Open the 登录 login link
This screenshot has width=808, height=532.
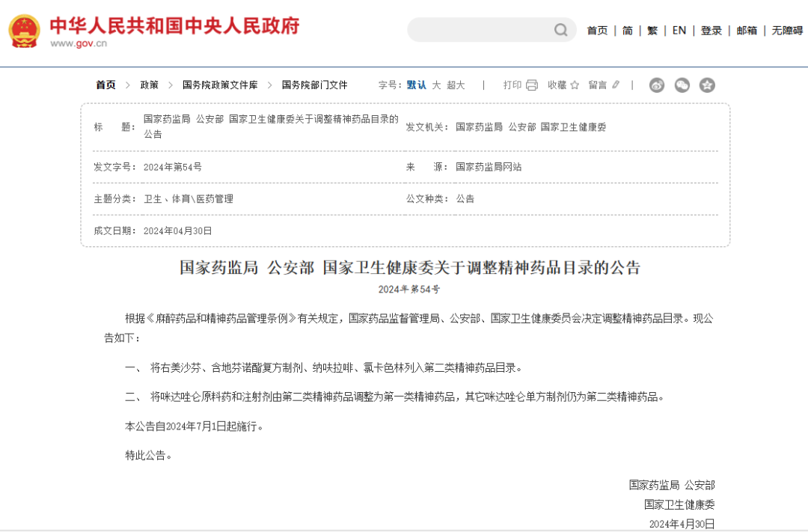click(x=711, y=31)
